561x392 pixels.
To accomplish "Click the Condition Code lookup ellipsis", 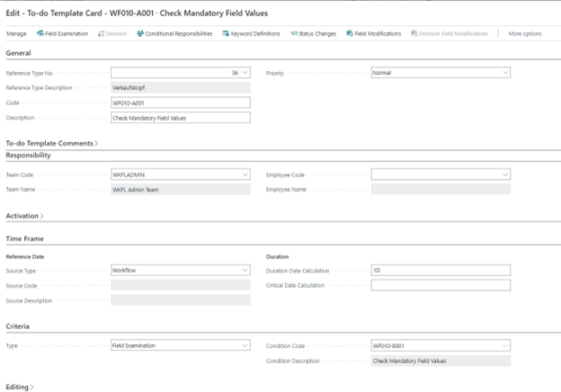I will coord(505,345).
